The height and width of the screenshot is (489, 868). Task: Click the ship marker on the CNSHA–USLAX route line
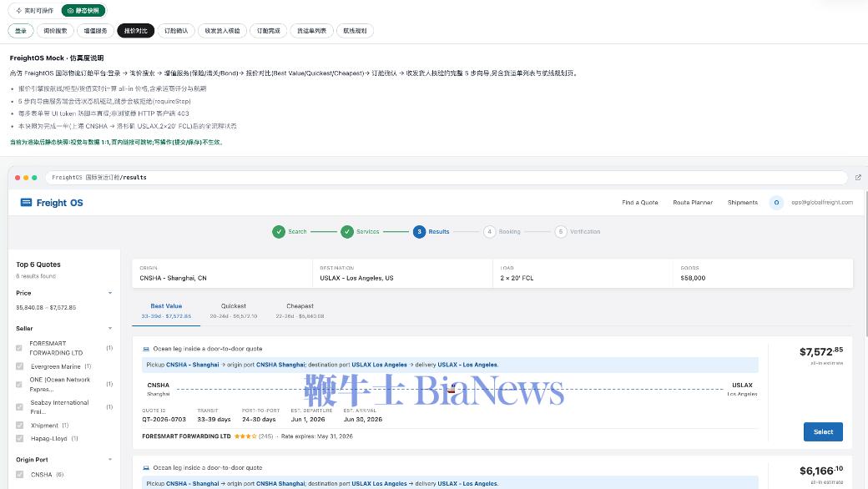[x=452, y=388]
